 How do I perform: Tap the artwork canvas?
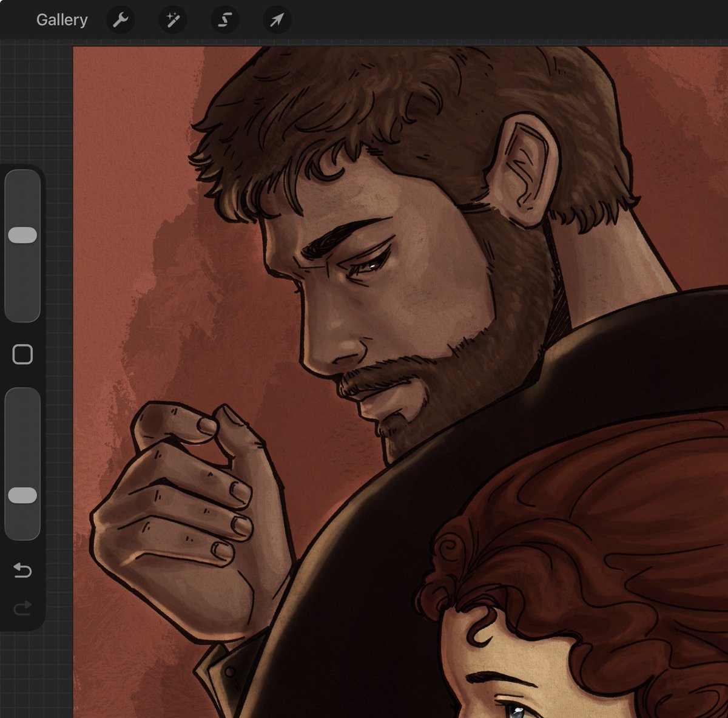tap(400, 382)
